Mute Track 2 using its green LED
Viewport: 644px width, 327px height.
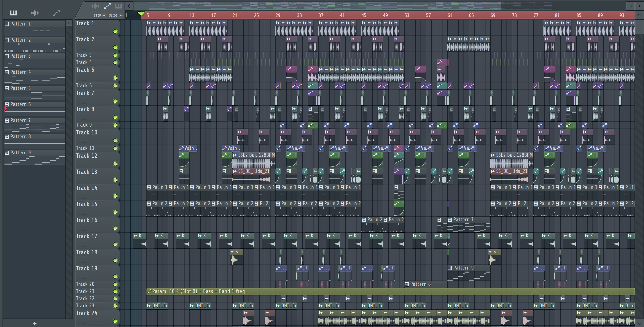pyautogui.click(x=115, y=47)
